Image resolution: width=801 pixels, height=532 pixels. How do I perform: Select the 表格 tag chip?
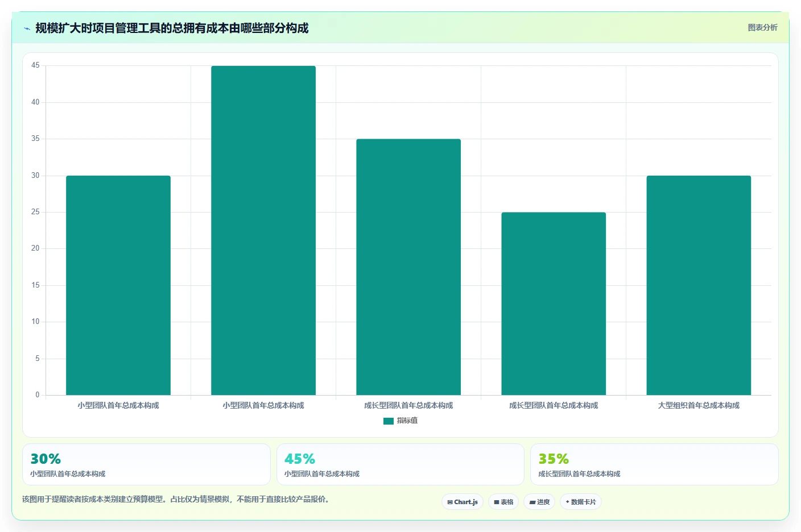point(503,502)
